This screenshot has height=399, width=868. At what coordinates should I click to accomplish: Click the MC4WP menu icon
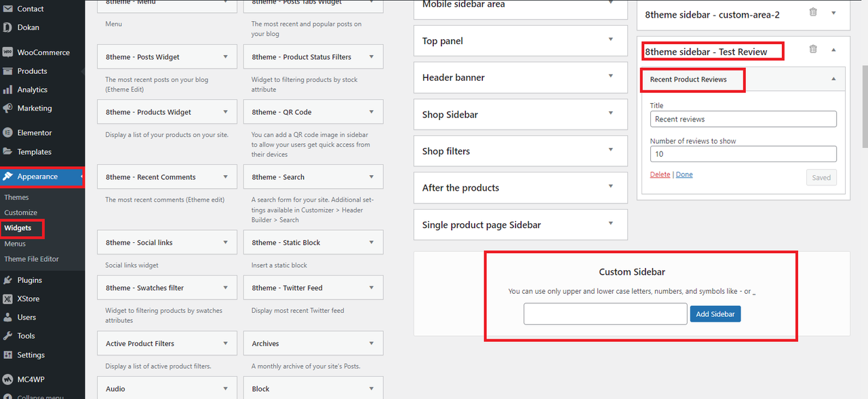(x=7, y=379)
